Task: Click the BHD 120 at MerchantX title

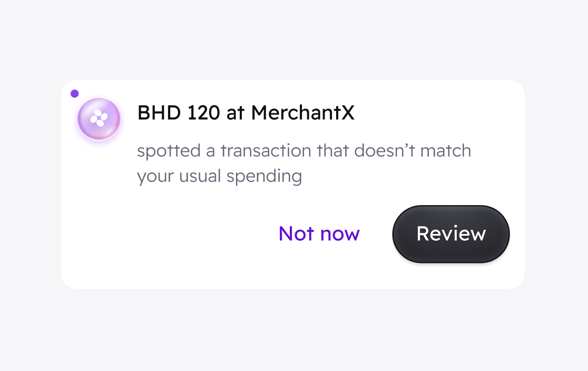Action: 246,113
